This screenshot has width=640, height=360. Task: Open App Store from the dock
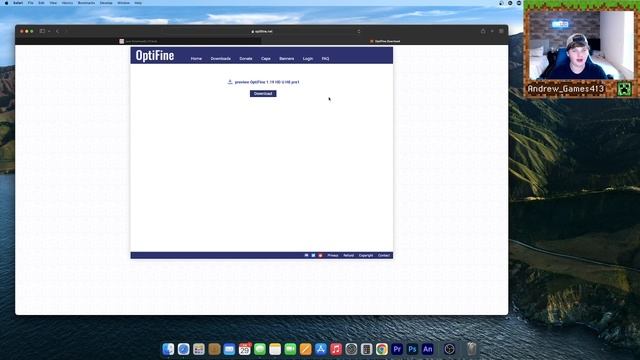tap(321, 349)
